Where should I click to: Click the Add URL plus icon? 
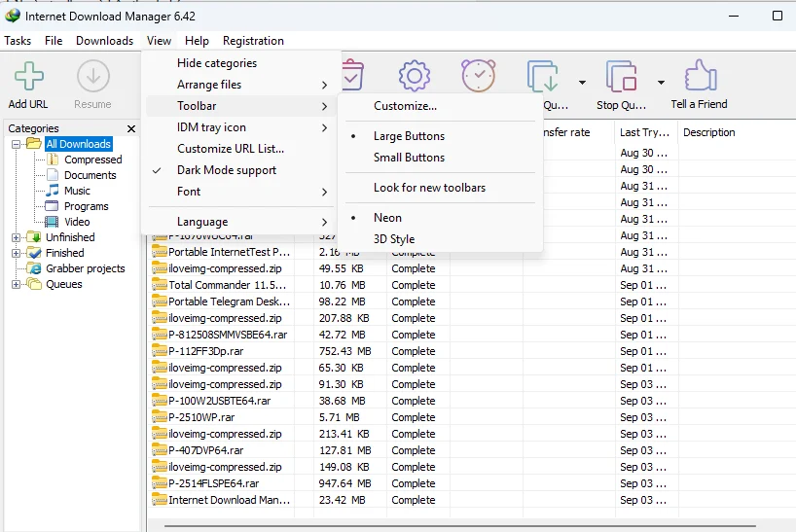(x=29, y=76)
